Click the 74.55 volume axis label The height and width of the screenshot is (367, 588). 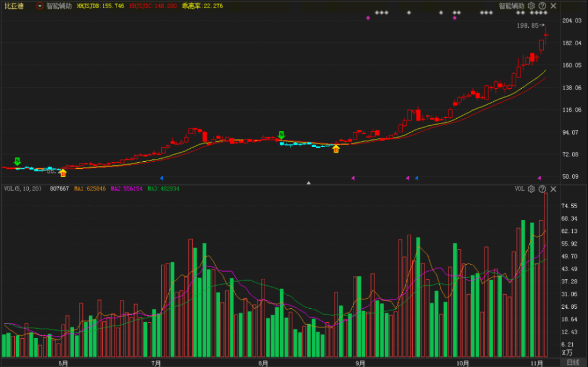point(569,206)
